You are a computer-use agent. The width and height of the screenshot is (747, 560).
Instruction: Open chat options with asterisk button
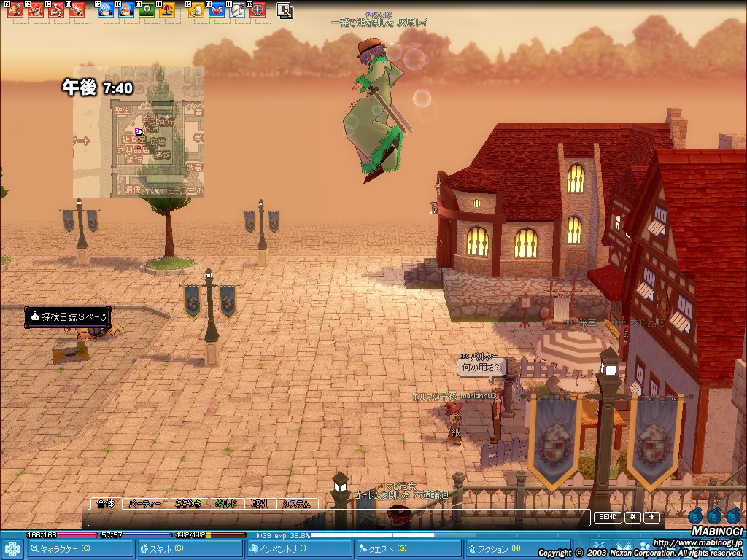coord(632,517)
